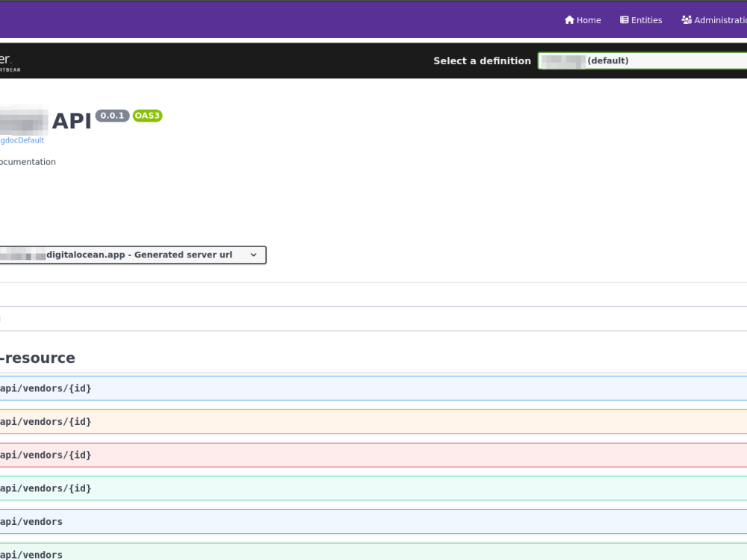Expand the orange api/vendors/{id} operation
This screenshot has height=560, width=747.
(373, 421)
